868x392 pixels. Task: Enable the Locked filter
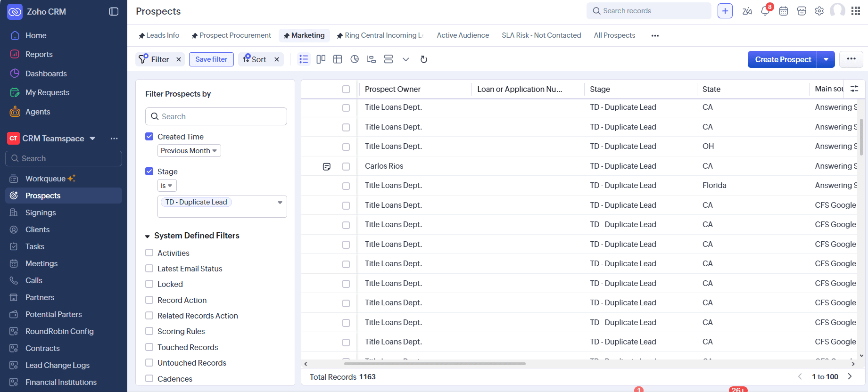pyautogui.click(x=149, y=284)
